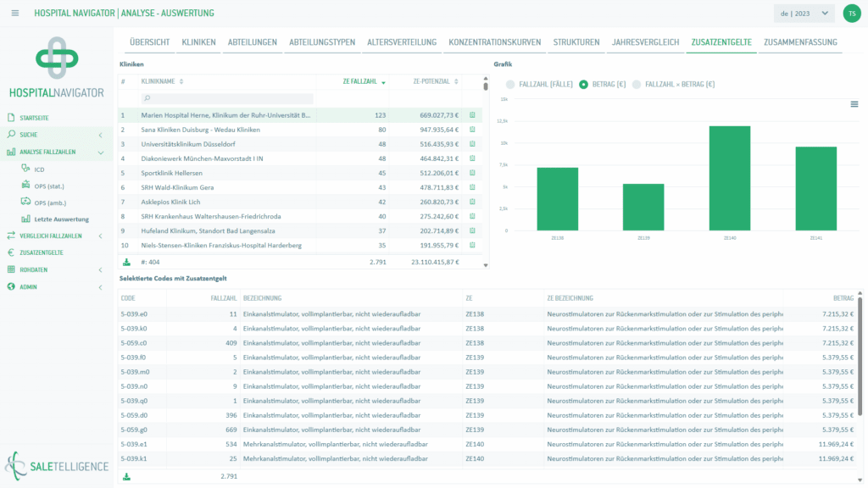Open details icon for SRH Wald-Klinikum Gera
Screen dimensions: 868x488
(x=472, y=187)
